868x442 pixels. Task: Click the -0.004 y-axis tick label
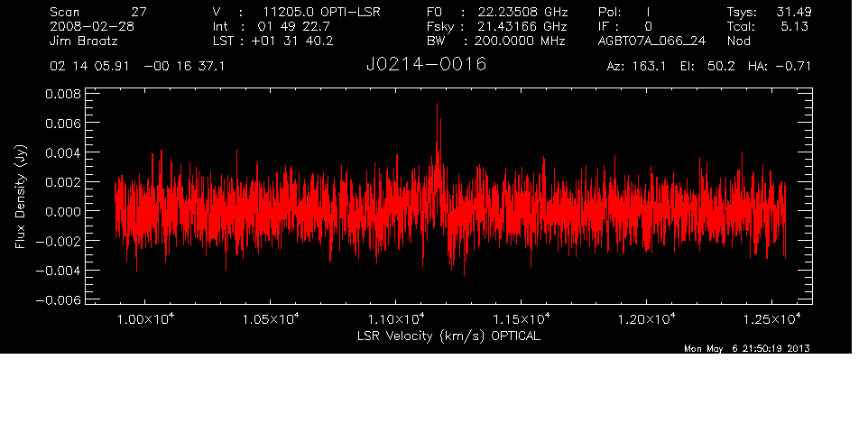[59, 272]
